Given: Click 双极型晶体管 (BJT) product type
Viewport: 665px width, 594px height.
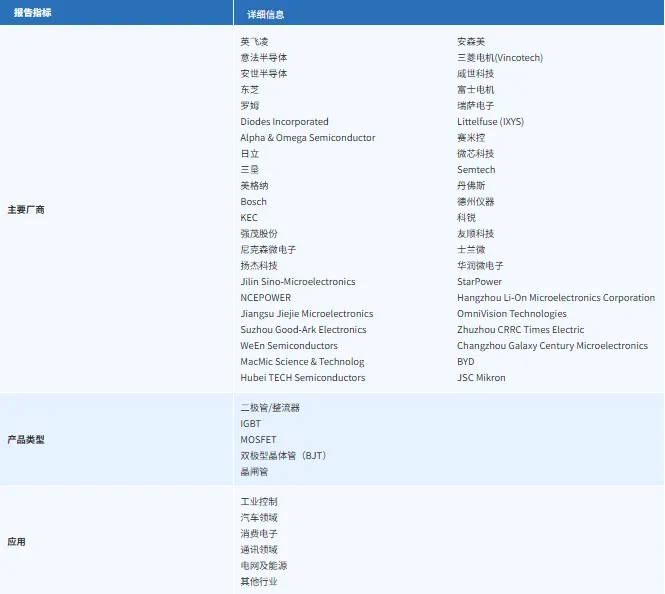Looking at the screenshot, I should coord(283,456).
